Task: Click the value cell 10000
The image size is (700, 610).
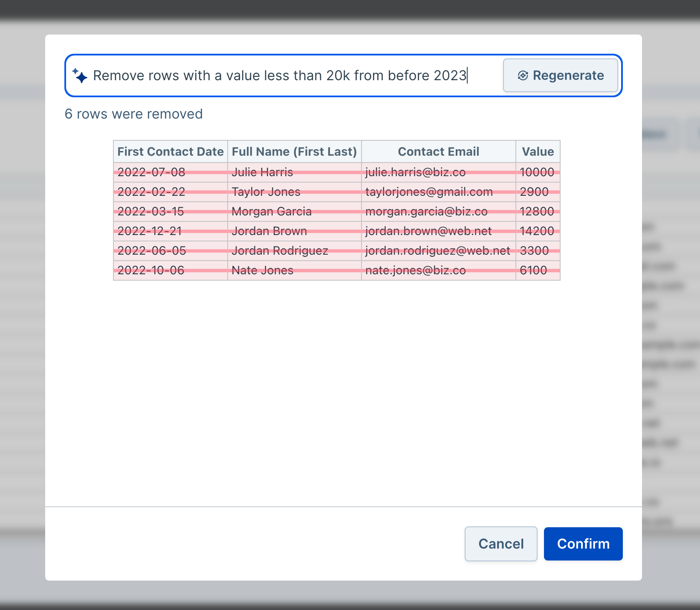Action: pyautogui.click(x=538, y=172)
